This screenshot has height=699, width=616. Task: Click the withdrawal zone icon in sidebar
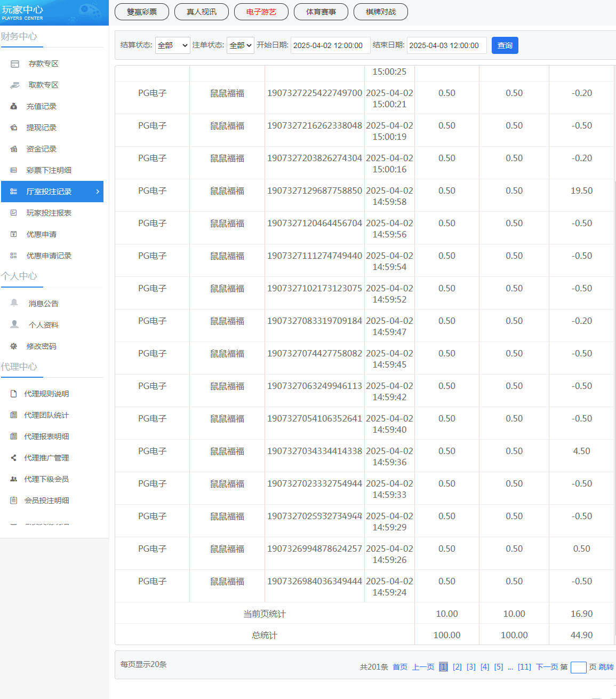[x=15, y=85]
